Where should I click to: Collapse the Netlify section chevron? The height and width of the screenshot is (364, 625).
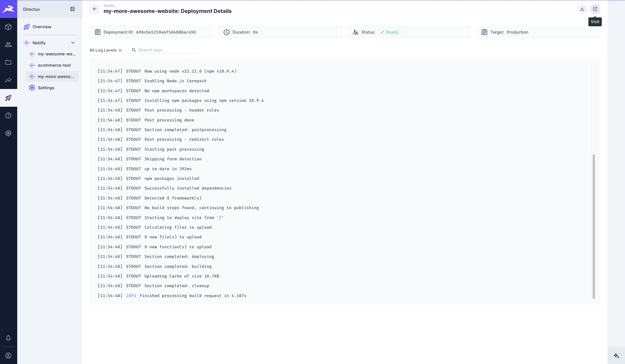[73, 42]
